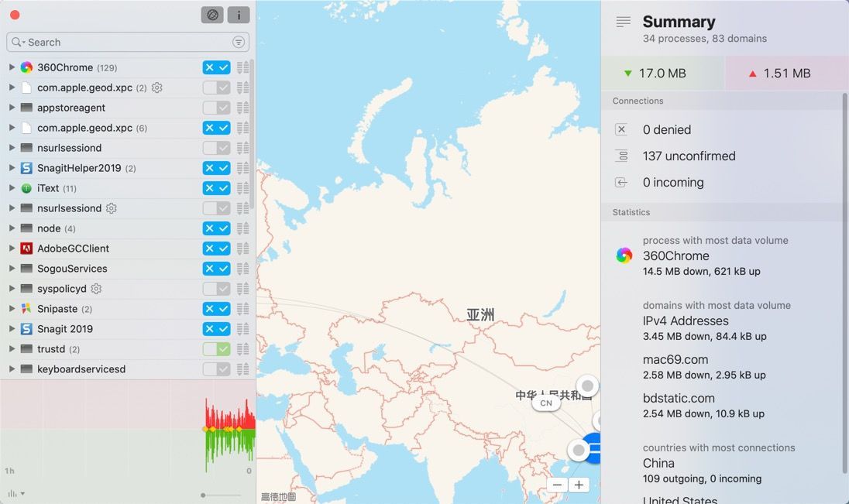Image resolution: width=849 pixels, height=504 pixels.
Task: Click the unconfirmed connections icon
Action: (622, 156)
